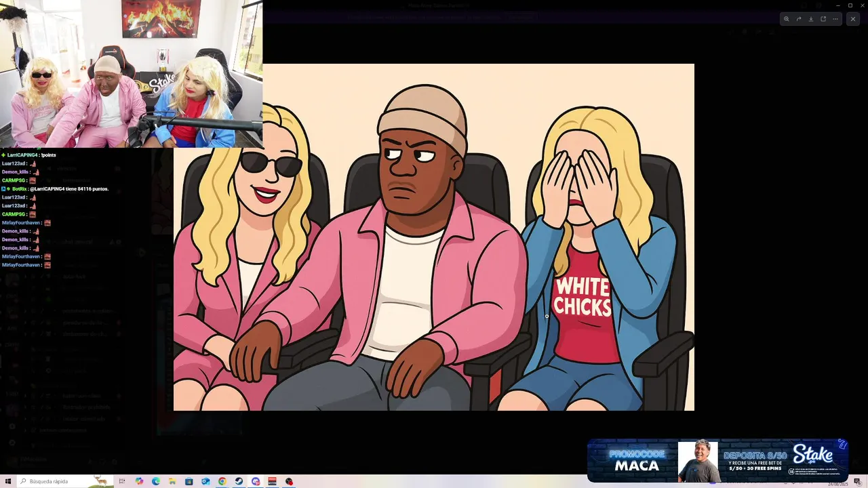868x488 pixels.
Task: Click the BotRix chat message about puntos
Action: coord(55,189)
